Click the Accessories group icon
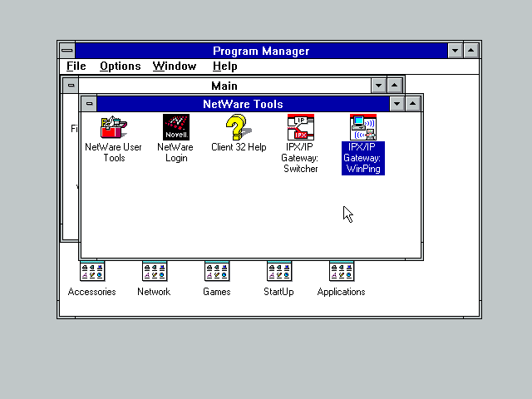The height and width of the screenshot is (399, 532). pos(92,271)
